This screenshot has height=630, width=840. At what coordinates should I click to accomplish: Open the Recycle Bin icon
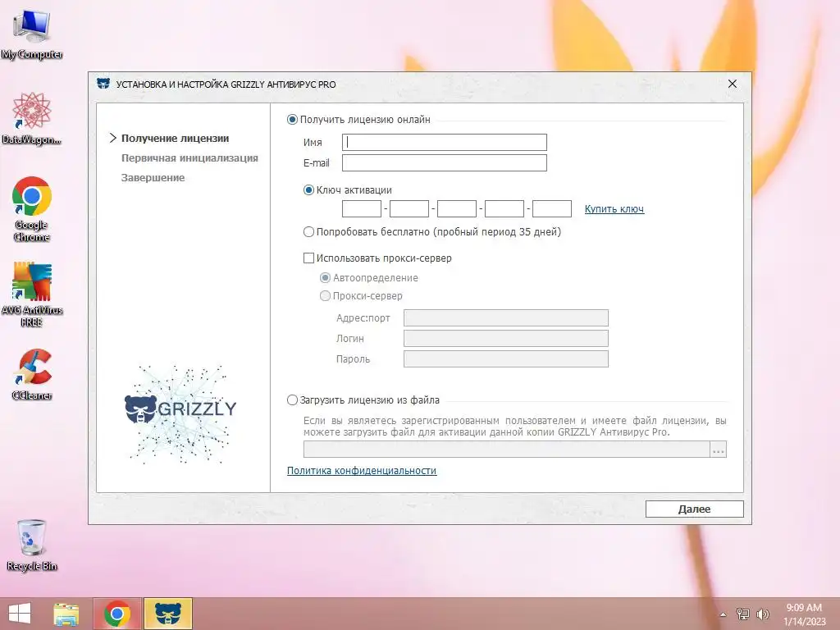point(32,545)
